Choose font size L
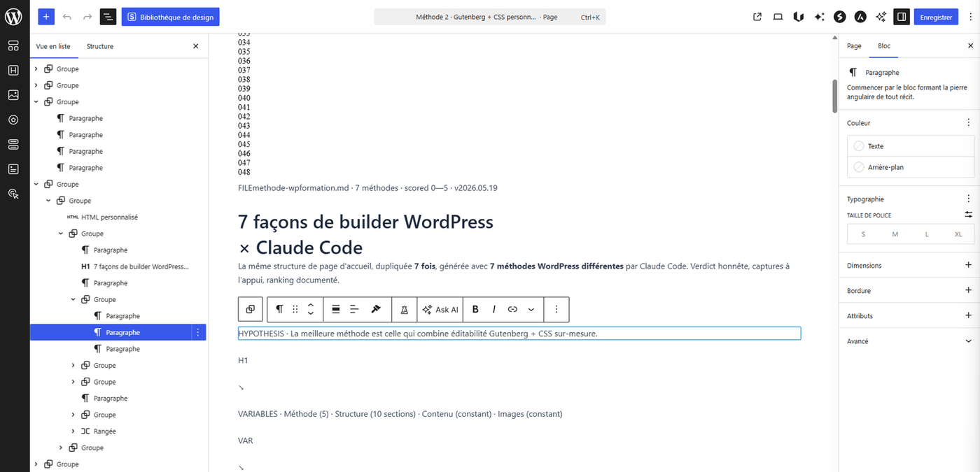980x472 pixels. tap(927, 234)
